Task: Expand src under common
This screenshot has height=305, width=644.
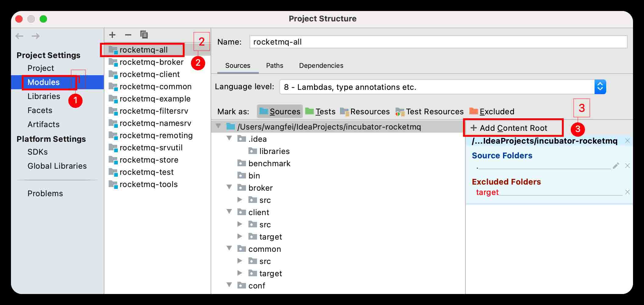Action: click(x=240, y=261)
